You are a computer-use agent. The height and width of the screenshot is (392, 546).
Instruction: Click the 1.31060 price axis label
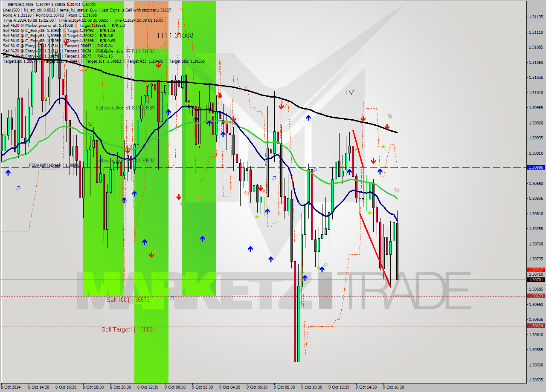click(536, 63)
